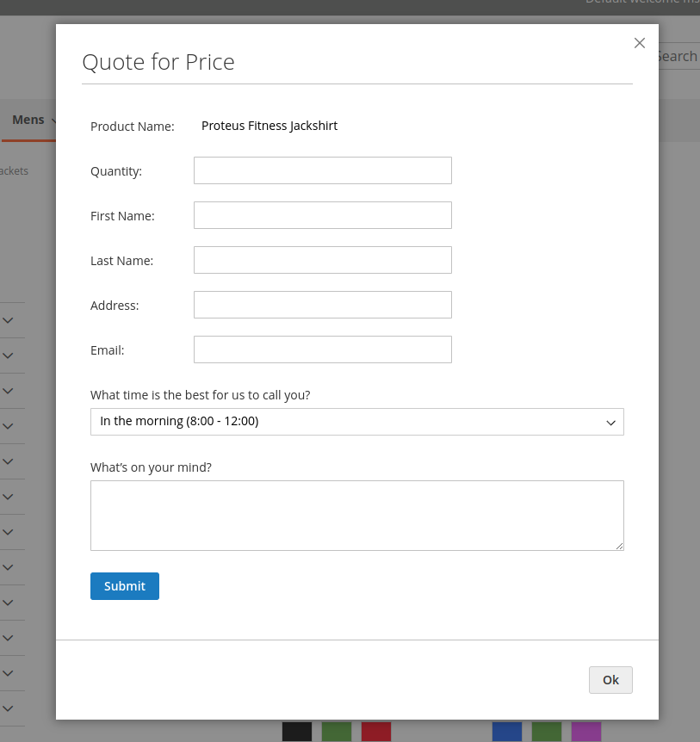This screenshot has width=700, height=742.
Task: Pick the red color swatch
Action: (x=375, y=732)
